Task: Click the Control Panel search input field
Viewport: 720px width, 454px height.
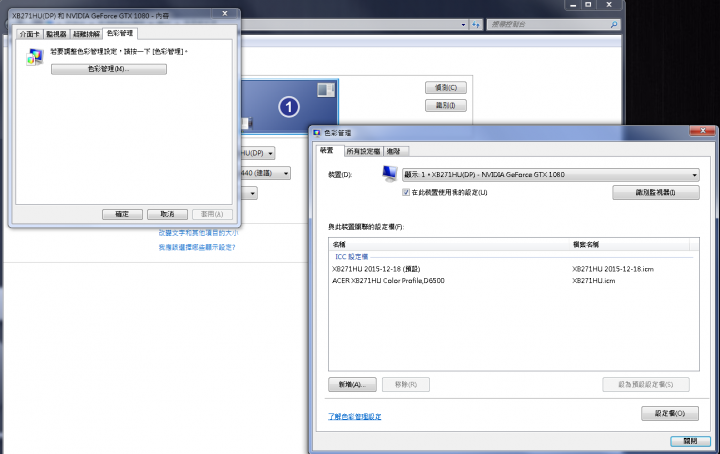Action: pos(549,24)
